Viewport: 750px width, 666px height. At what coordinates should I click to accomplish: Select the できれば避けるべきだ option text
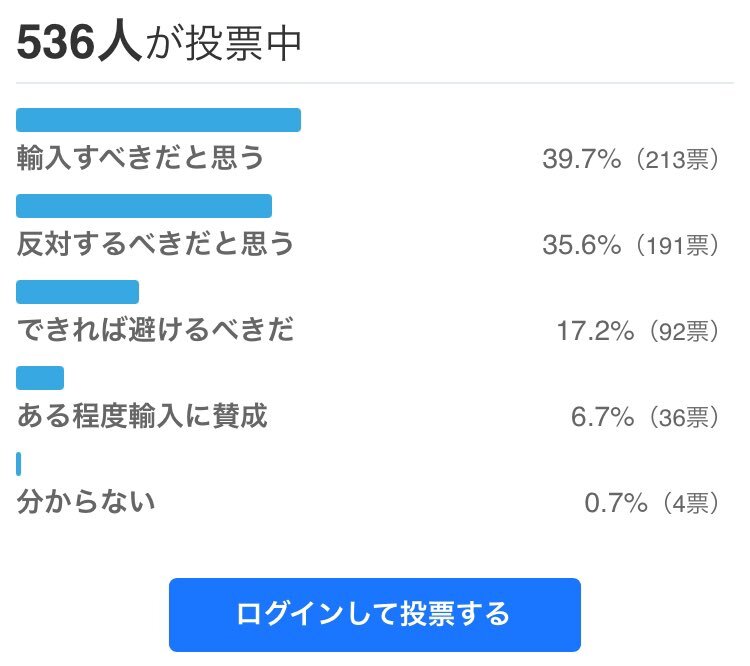pos(155,329)
